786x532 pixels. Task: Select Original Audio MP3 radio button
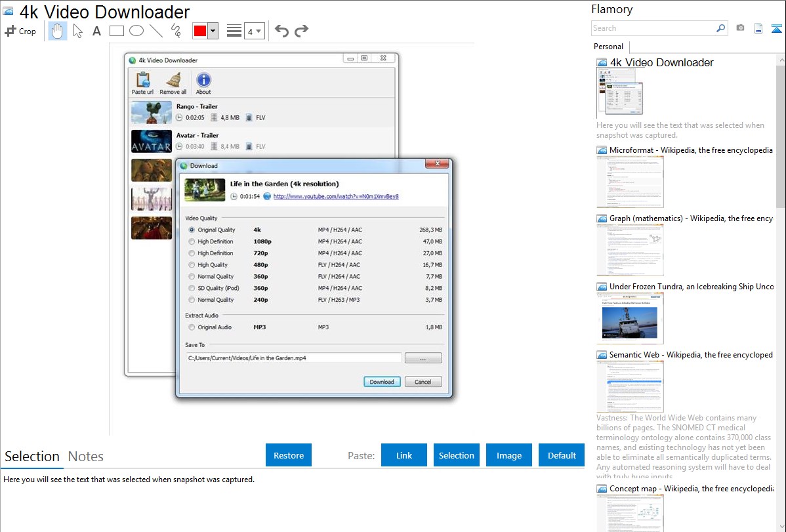coord(192,327)
